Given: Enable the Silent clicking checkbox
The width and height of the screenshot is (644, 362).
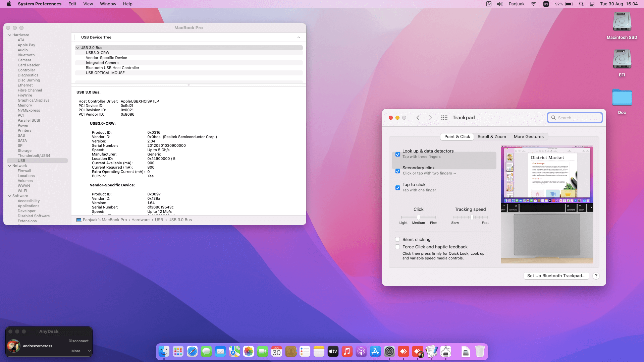Looking at the screenshot, I should click(x=397, y=239).
